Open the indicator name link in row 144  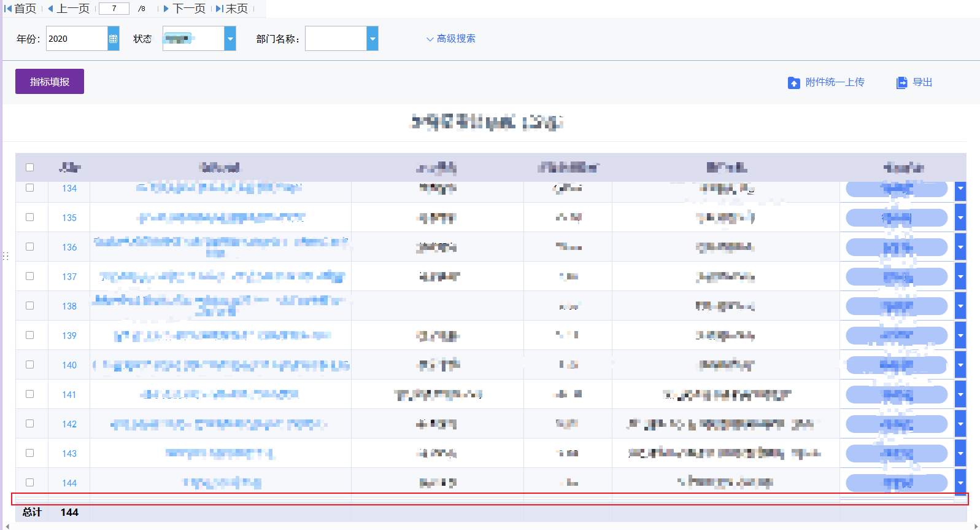pos(222,483)
